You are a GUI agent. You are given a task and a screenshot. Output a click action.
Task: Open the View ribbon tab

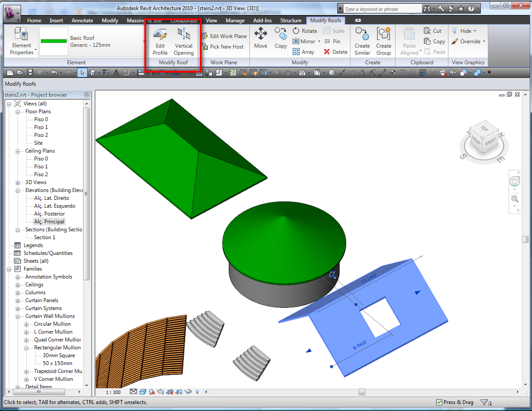click(x=211, y=21)
